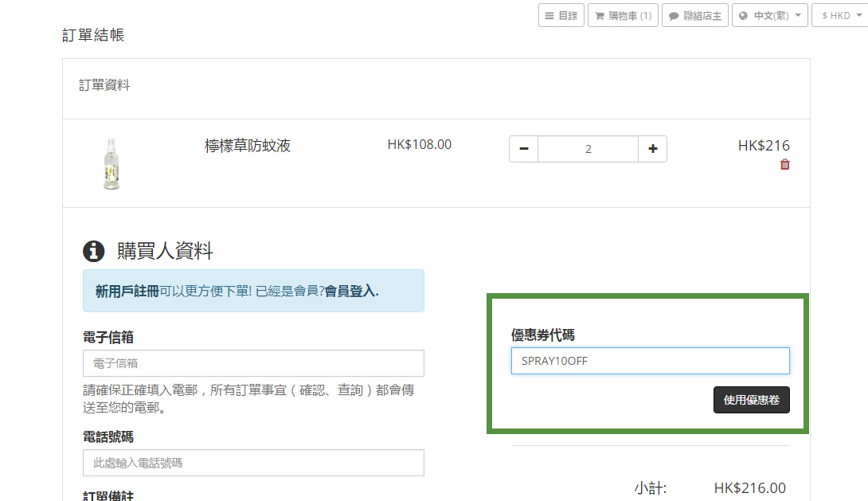The image size is (868, 501).
Task: Open the 購物車 shopping cart
Action: [623, 15]
